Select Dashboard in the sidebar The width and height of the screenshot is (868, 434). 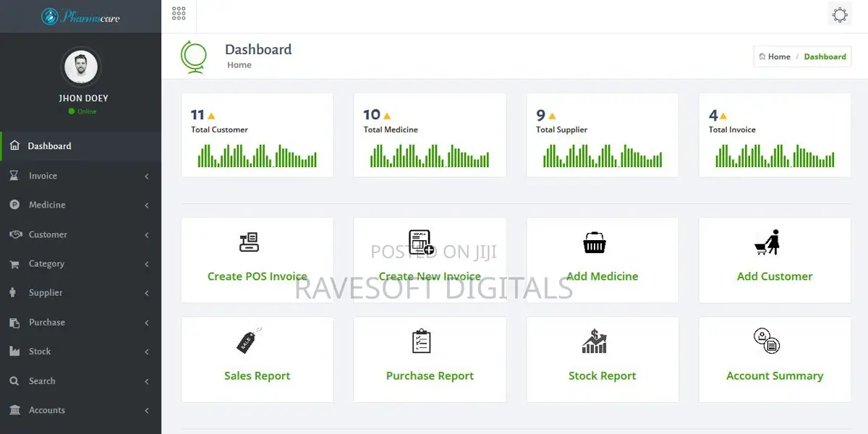coord(80,145)
